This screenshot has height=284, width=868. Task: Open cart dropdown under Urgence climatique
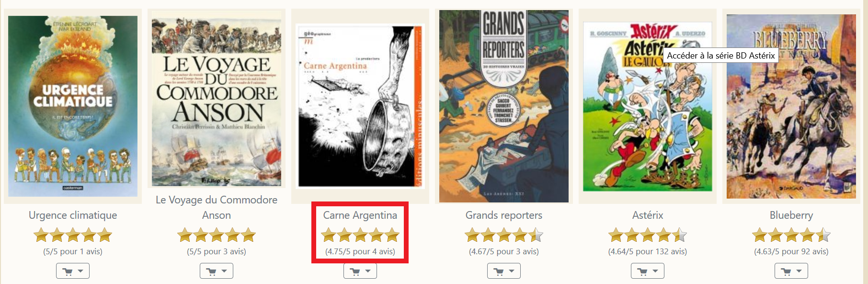point(73,271)
